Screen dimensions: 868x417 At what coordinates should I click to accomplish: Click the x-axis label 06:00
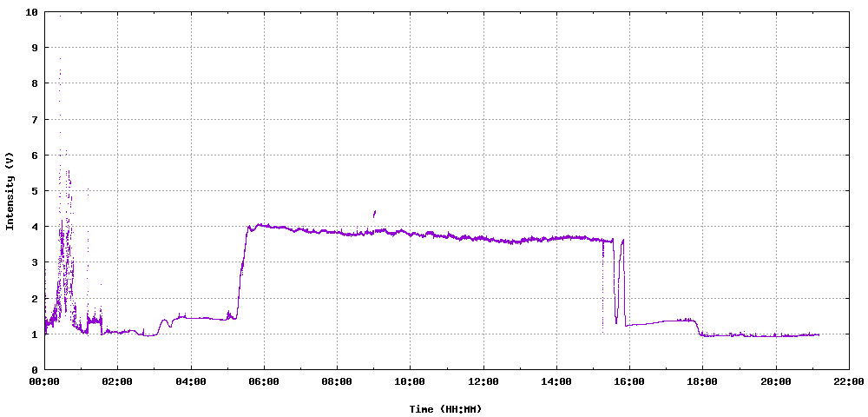click(x=264, y=381)
